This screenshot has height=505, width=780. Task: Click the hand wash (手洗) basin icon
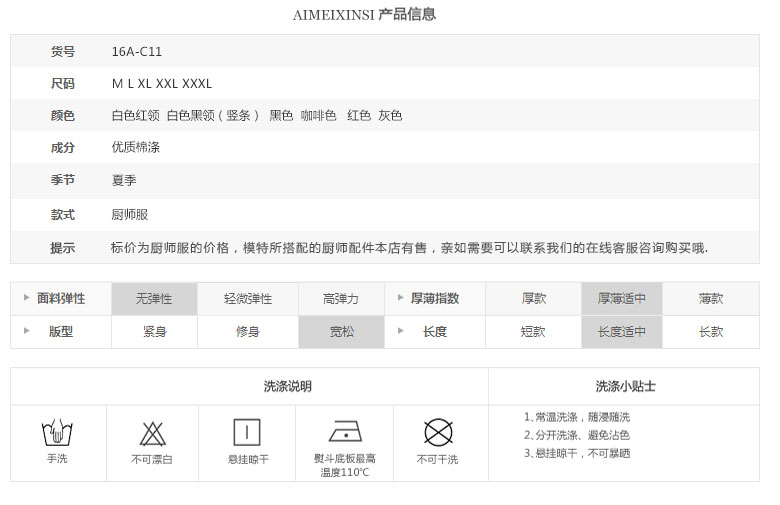pyautogui.click(x=57, y=432)
